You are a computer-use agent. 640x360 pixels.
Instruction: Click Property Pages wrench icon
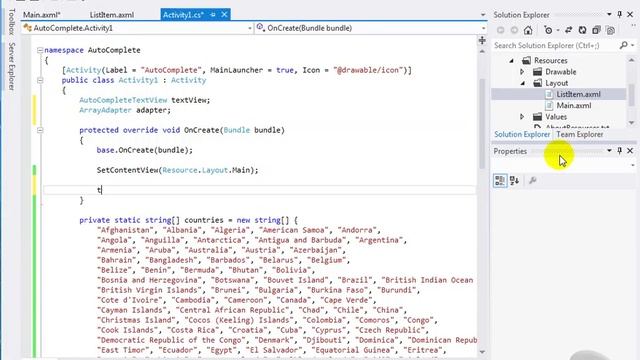532,180
